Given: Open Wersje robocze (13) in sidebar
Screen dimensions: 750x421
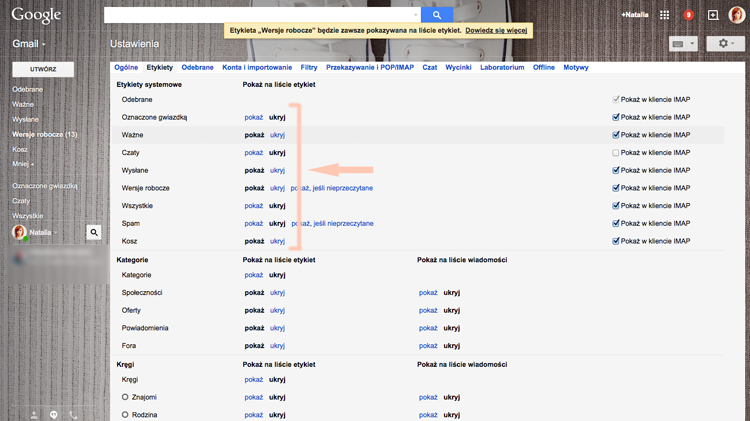Looking at the screenshot, I should 44,134.
